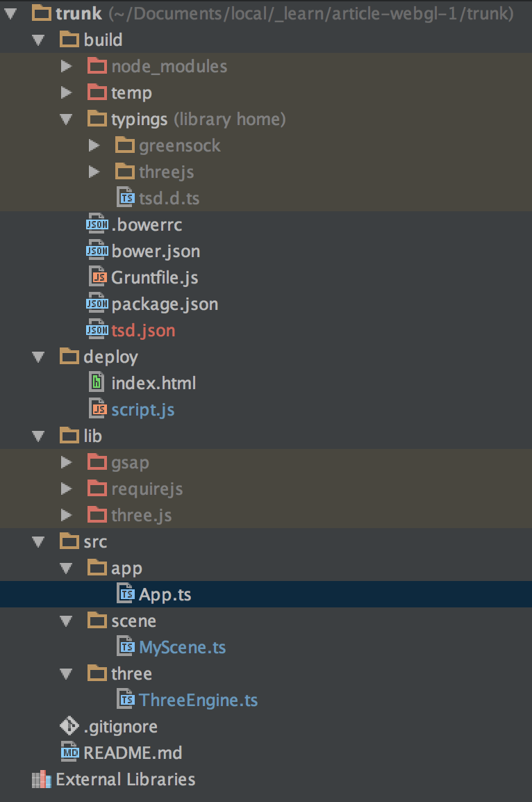532x802 pixels.
Task: Click the TS icon beside tsd.d.ts
Action: (x=126, y=198)
